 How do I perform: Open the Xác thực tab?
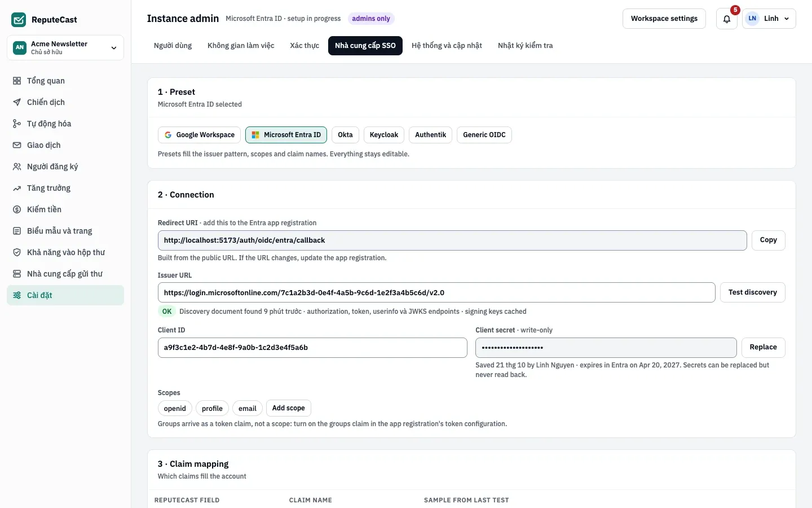pos(304,46)
